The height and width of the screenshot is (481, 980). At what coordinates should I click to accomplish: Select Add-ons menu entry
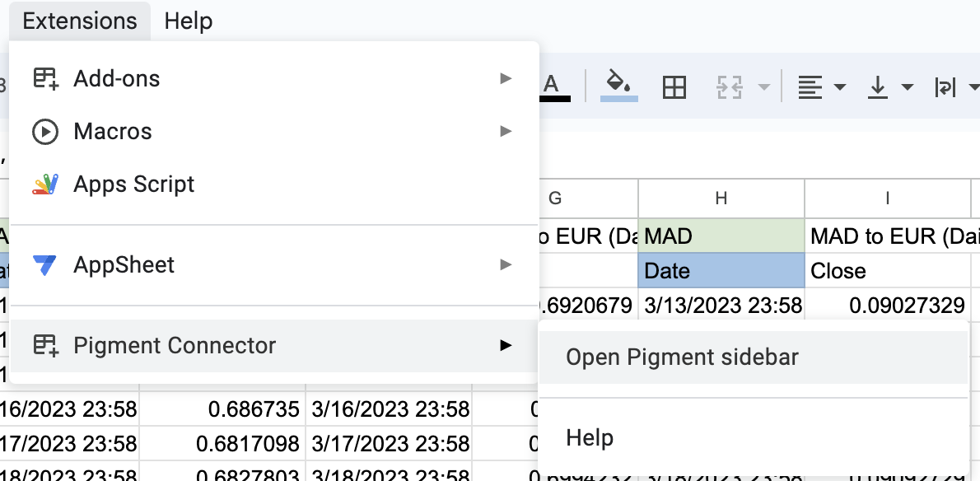tap(273, 79)
